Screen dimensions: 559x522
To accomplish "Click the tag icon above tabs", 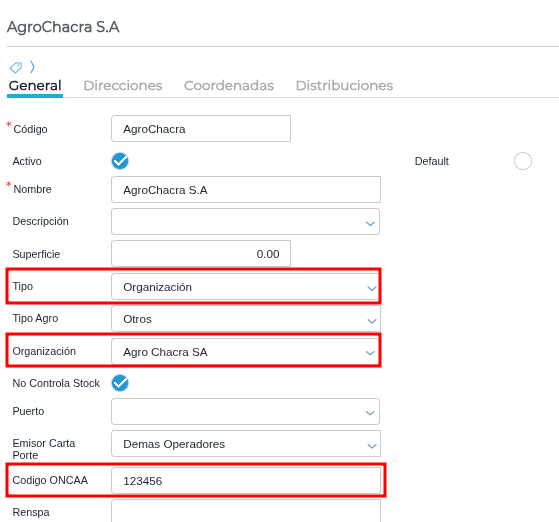I will [16, 67].
